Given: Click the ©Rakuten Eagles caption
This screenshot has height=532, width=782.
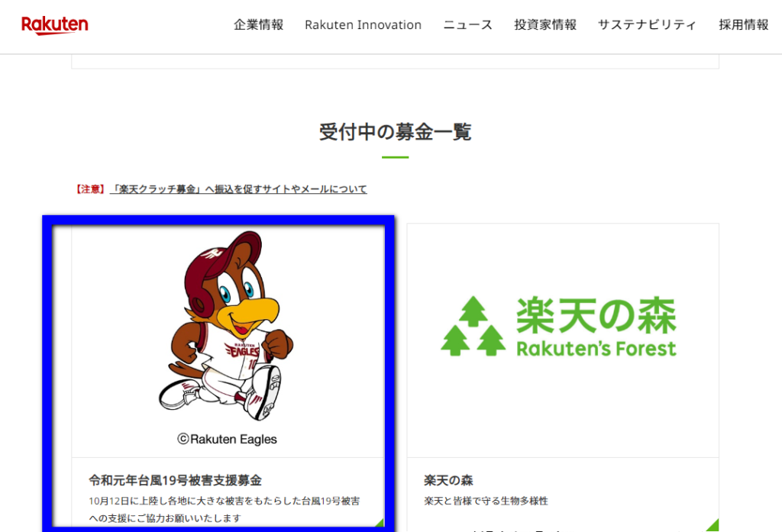Looking at the screenshot, I should tap(227, 439).
